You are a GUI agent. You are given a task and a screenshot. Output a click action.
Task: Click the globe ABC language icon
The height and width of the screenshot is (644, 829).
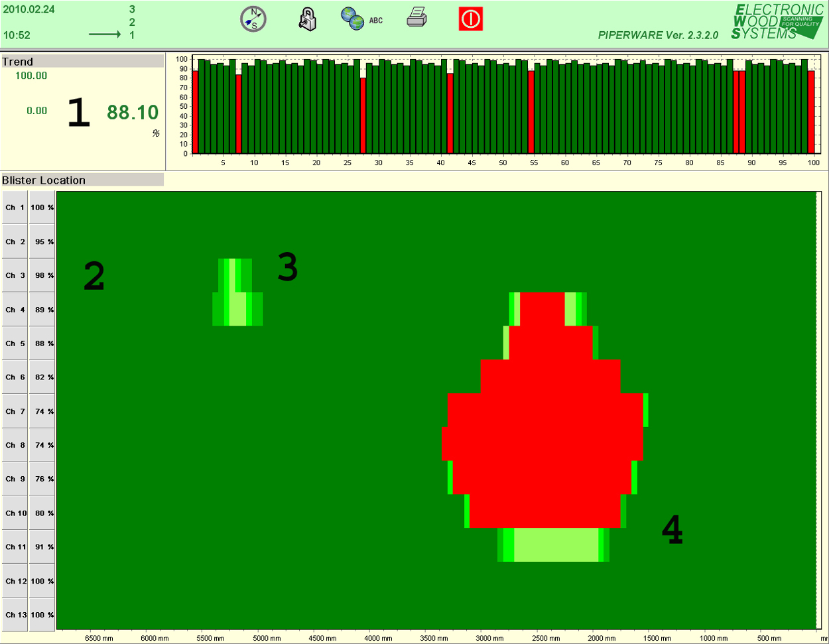(361, 19)
